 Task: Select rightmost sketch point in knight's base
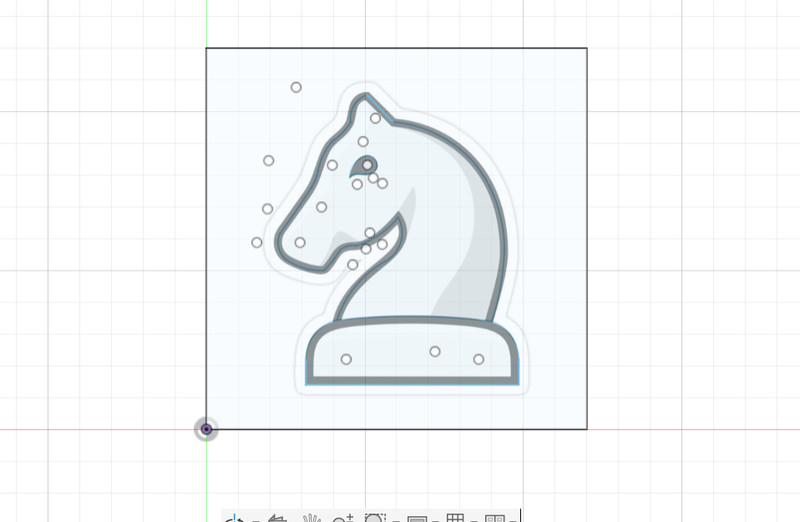478,359
